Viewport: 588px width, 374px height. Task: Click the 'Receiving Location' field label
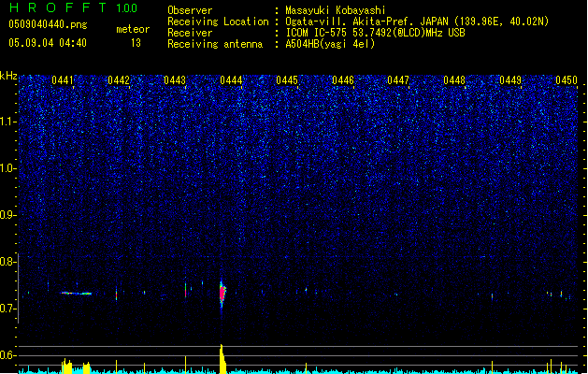point(218,22)
